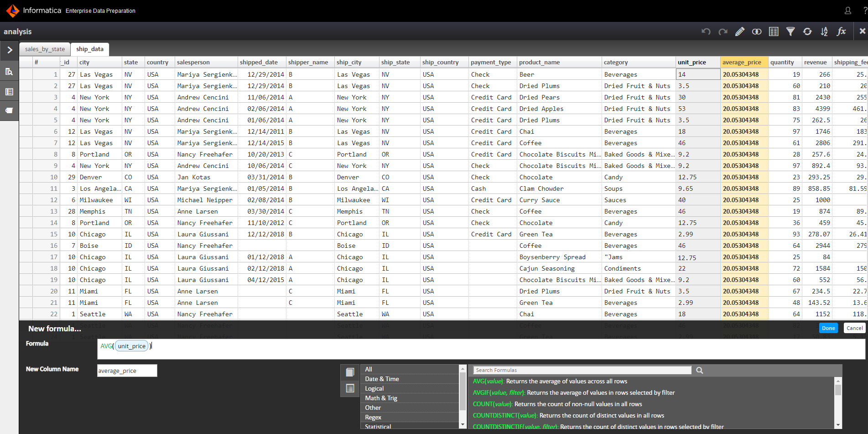Open the list view sidebar icon
Viewport: 868px width, 434px height.
9,92
